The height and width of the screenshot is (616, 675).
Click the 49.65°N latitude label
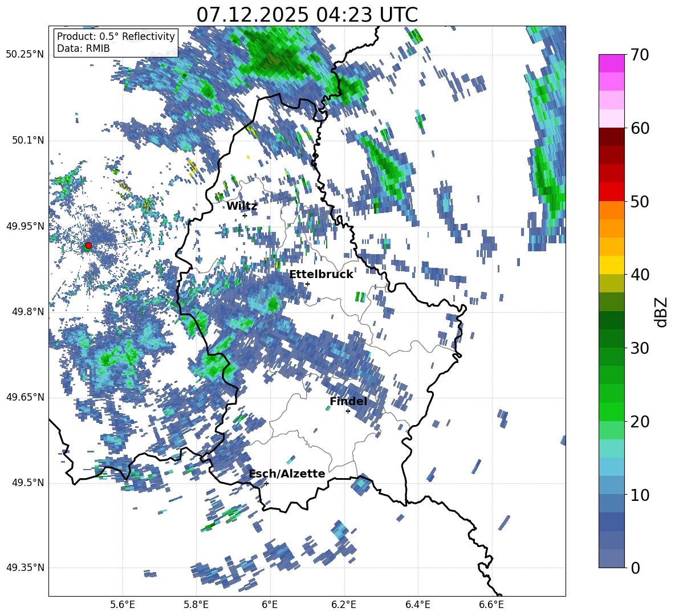[25, 397]
